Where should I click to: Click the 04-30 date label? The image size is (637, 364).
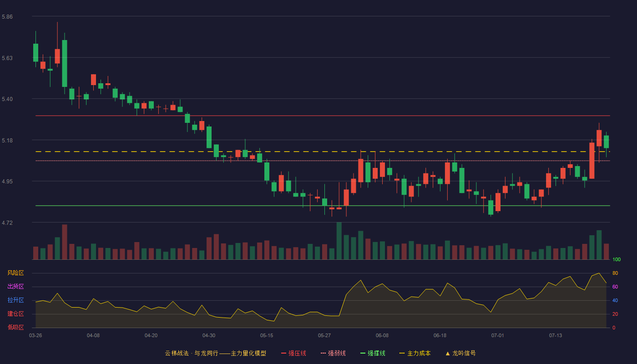pos(209,335)
